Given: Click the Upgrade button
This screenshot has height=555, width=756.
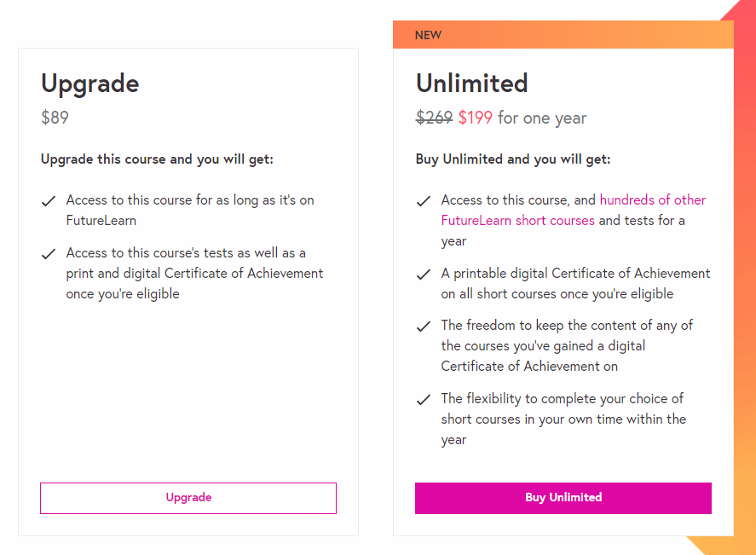Looking at the screenshot, I should click(188, 498).
